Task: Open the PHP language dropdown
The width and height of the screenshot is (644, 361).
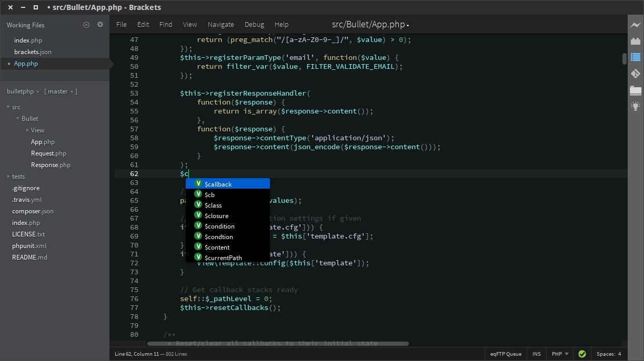Action: click(x=560, y=354)
